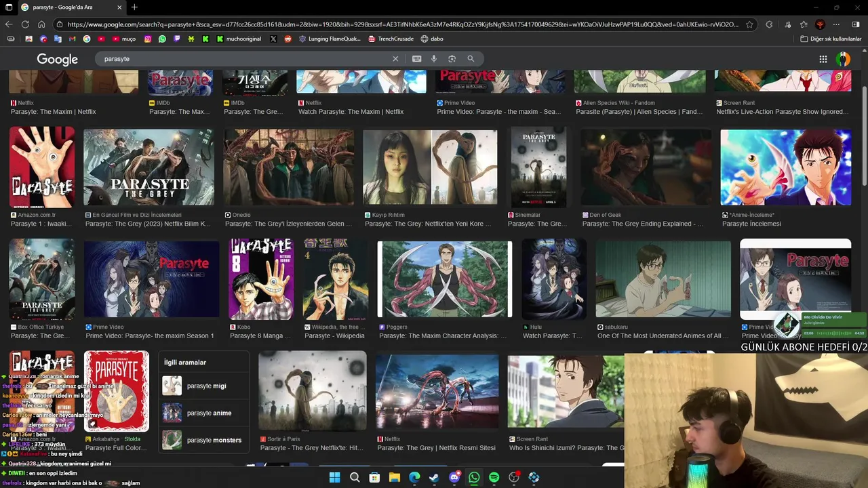
Task: Open Microsoft Store from taskbar
Action: pos(374,477)
